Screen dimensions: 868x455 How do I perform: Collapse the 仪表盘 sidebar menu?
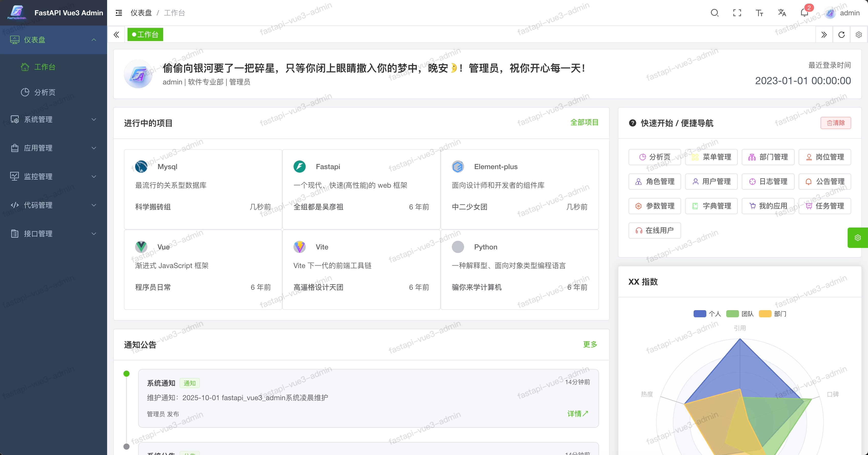(x=54, y=40)
